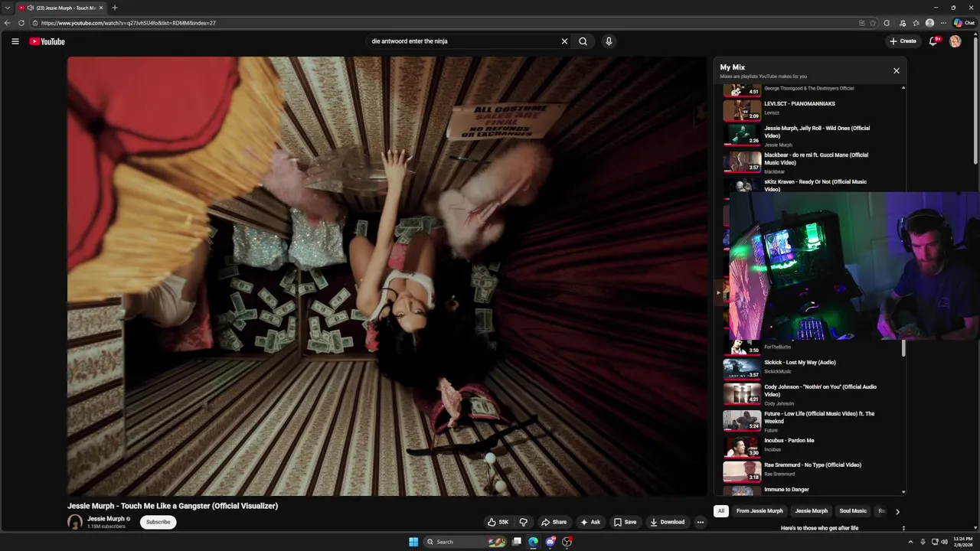This screenshot has width=980, height=551.
Task: Open a new browser tab
Action: click(115, 8)
